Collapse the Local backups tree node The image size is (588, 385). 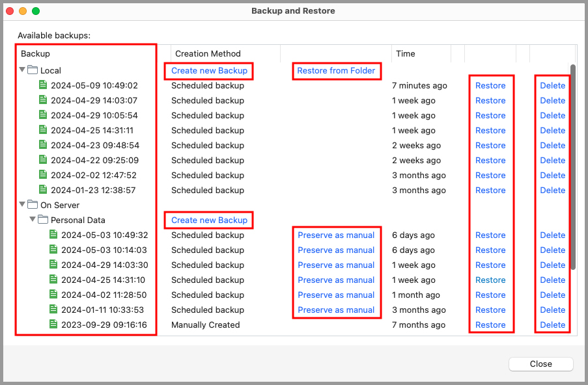22,70
